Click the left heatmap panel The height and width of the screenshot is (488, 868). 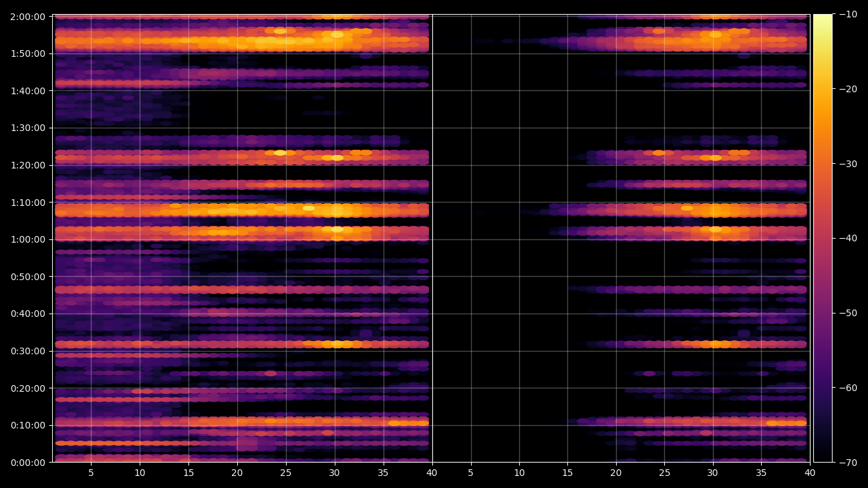(242, 238)
